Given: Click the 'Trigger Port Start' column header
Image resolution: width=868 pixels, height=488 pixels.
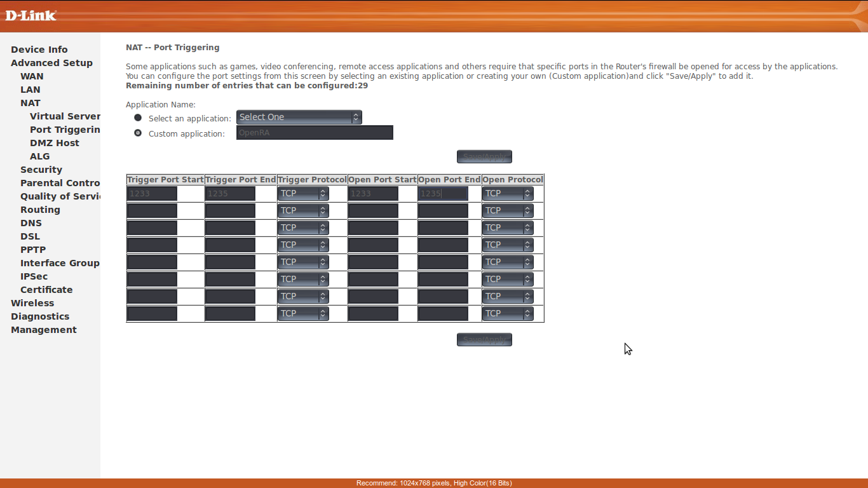Looking at the screenshot, I should tap(165, 180).
